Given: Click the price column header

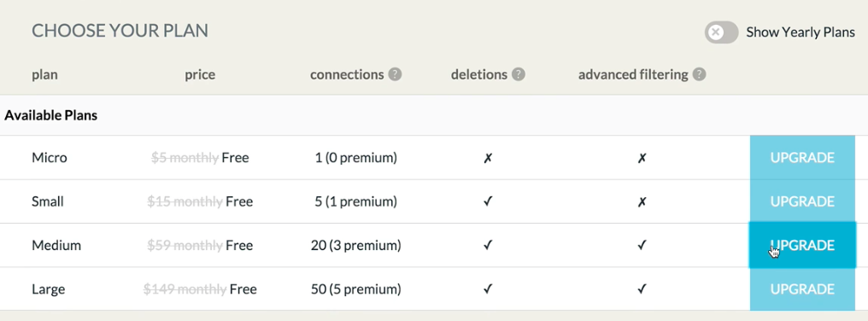Looking at the screenshot, I should click(200, 75).
